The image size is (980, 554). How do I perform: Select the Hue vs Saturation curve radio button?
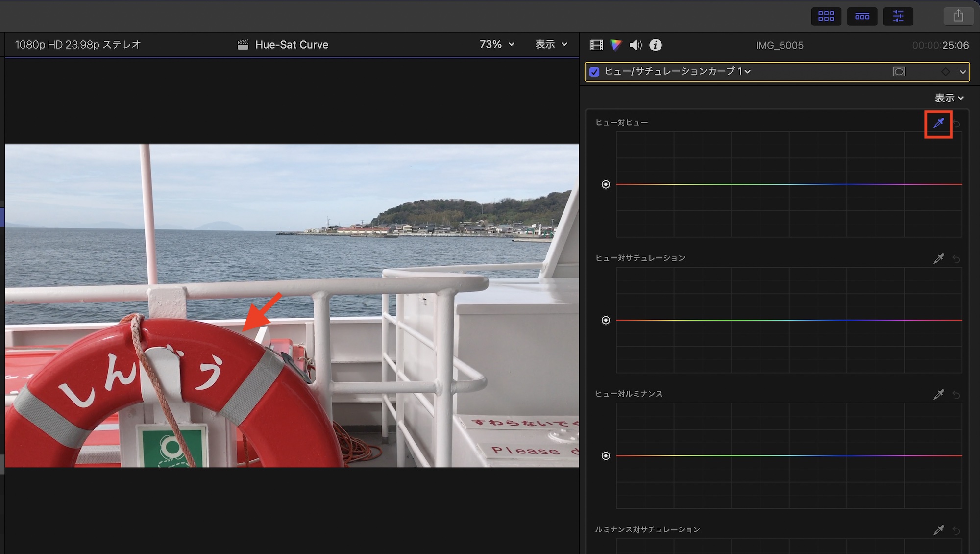pos(606,320)
